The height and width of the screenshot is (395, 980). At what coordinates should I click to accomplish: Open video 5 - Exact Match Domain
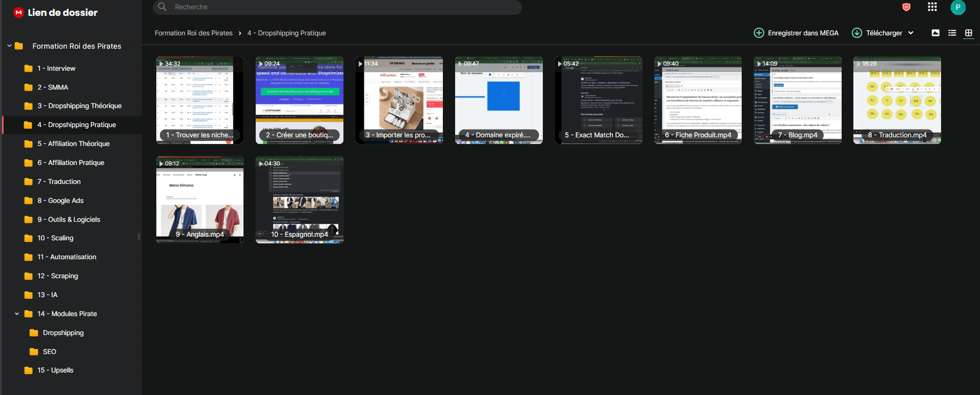[x=598, y=100]
